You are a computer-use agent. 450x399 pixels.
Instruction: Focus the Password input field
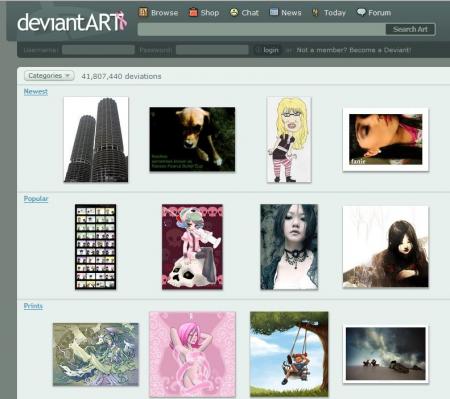212,50
